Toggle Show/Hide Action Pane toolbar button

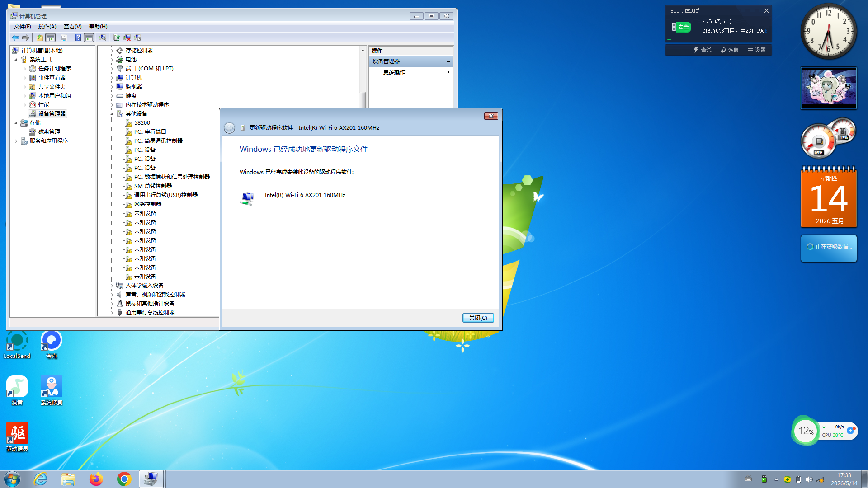pyautogui.click(x=89, y=38)
